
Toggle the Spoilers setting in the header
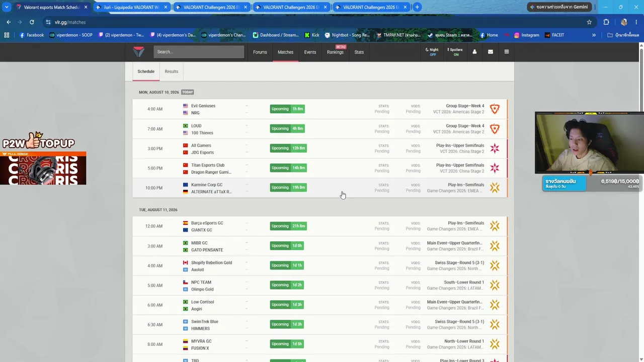click(455, 52)
